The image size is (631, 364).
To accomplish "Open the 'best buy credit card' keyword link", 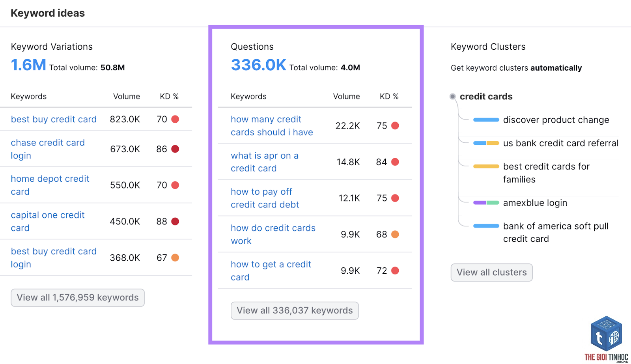I will 54,119.
